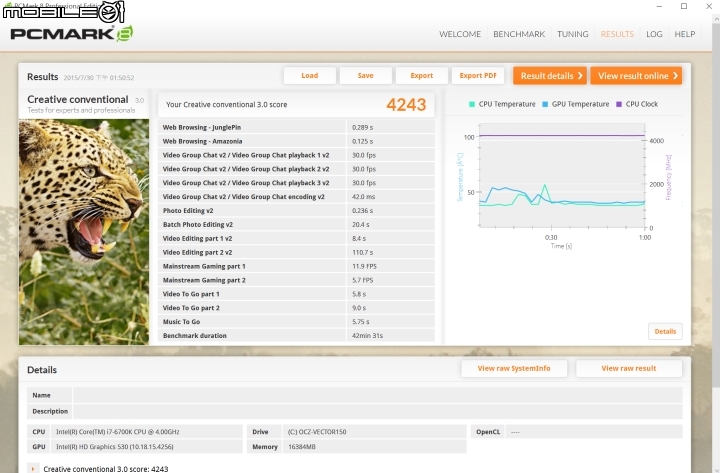Open Result details
Image resolution: width=720 pixels, height=473 pixels.
(550, 76)
